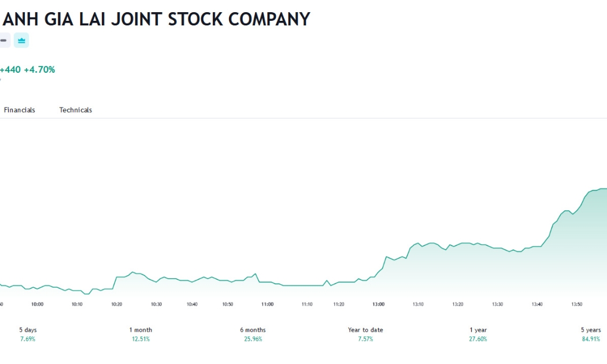Click the +4.70% price change value
Viewport: 607px width, 364px height.
39,70
